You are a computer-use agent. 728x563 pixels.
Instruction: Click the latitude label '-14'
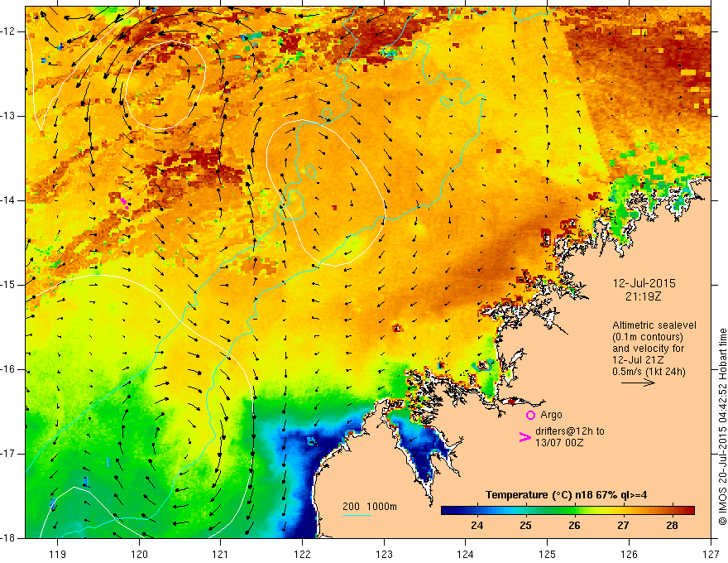tap(9, 200)
